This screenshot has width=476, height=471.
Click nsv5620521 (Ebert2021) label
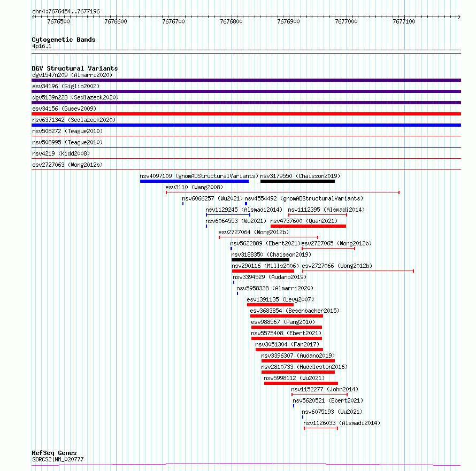point(328,400)
